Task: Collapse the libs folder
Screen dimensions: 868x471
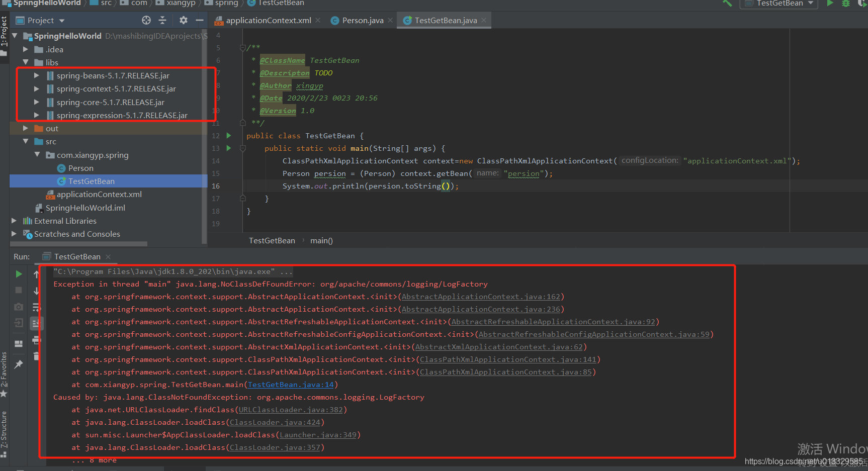Action: (x=26, y=62)
